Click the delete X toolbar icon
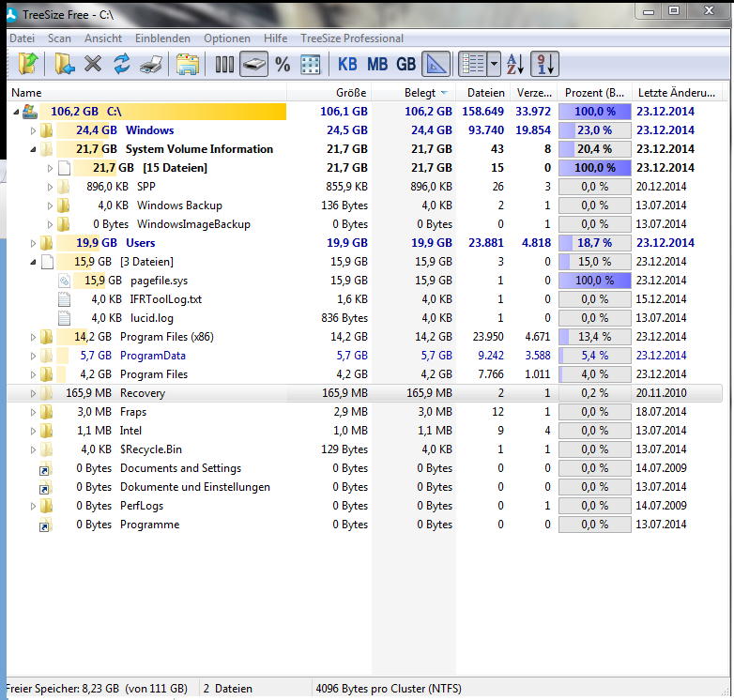Viewport: 734px width, 700px height. (x=93, y=64)
